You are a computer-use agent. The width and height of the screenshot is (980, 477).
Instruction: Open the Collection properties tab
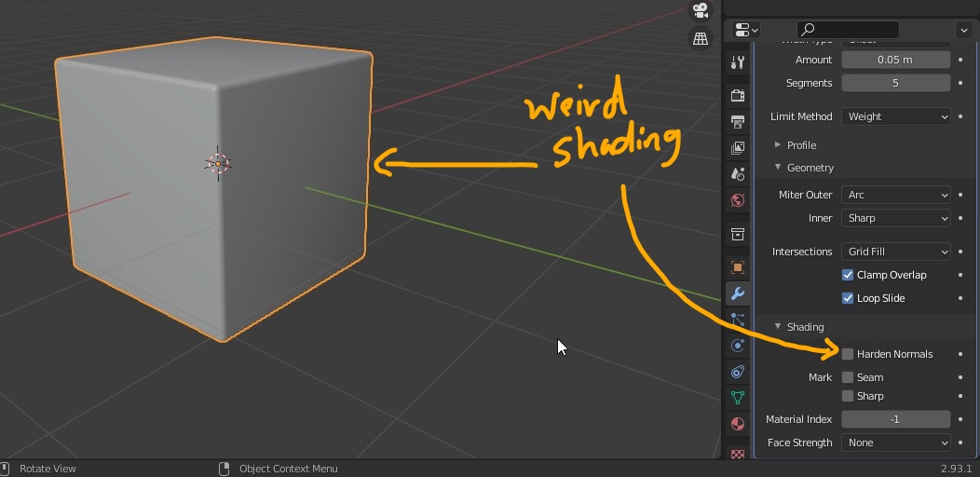click(738, 235)
